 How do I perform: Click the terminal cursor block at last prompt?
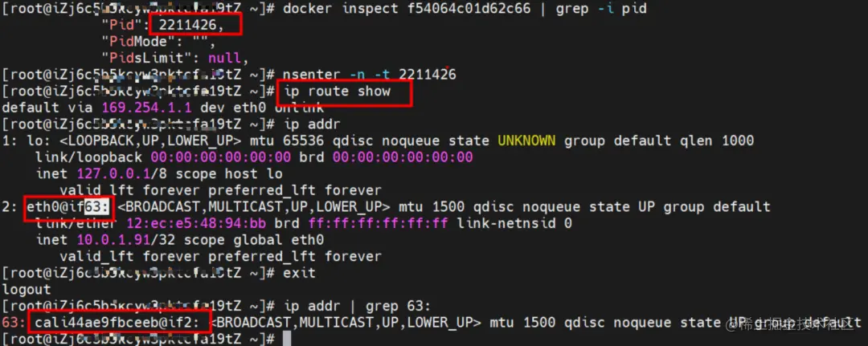tap(286, 338)
